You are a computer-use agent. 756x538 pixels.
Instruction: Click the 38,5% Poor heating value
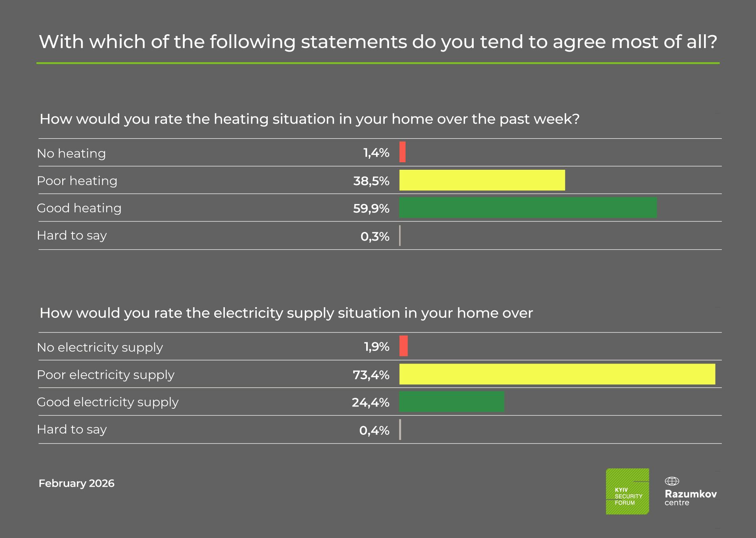click(x=371, y=181)
